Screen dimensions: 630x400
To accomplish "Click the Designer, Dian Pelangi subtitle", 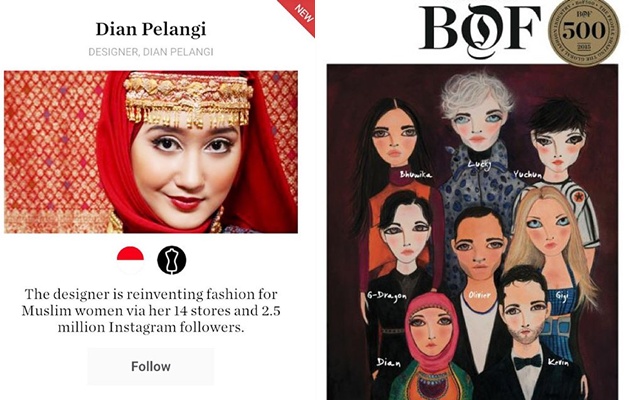I will (151, 52).
